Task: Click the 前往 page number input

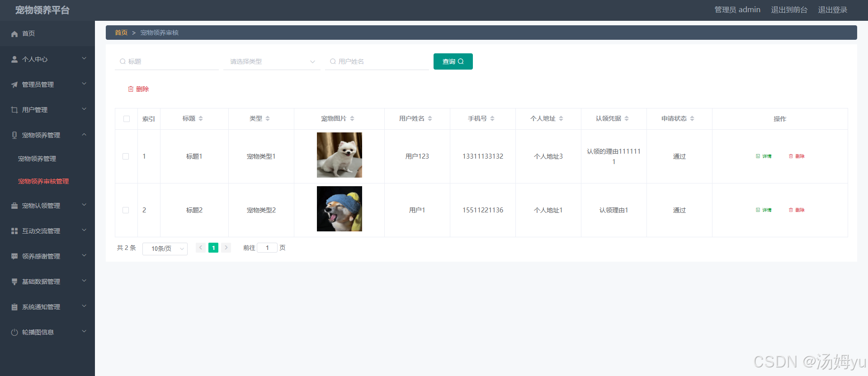Action: click(267, 248)
